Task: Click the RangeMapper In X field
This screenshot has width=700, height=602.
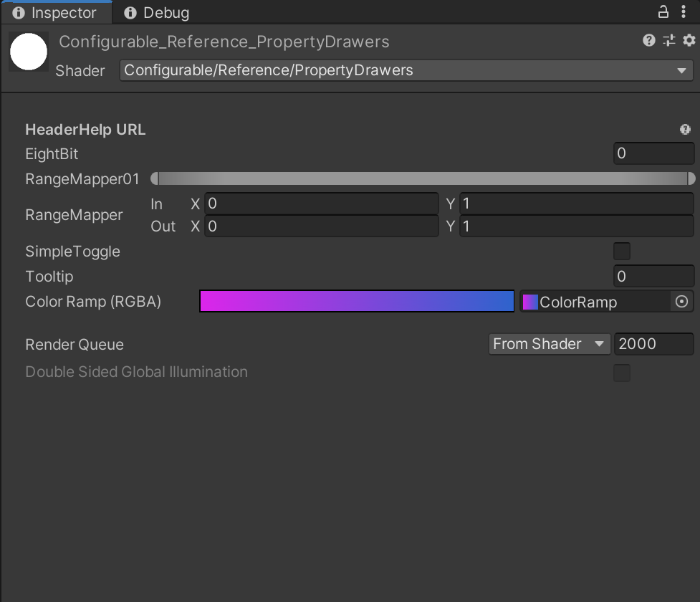Action: 322,204
